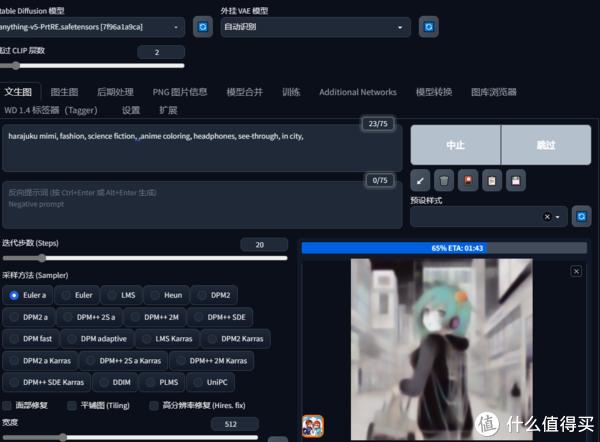Refresh the external VAE model list
The height and width of the screenshot is (442, 600).
pyautogui.click(x=429, y=27)
